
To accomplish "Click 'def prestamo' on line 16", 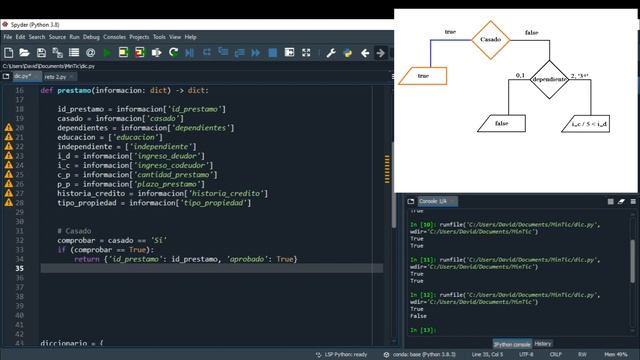I will click(x=66, y=90).
